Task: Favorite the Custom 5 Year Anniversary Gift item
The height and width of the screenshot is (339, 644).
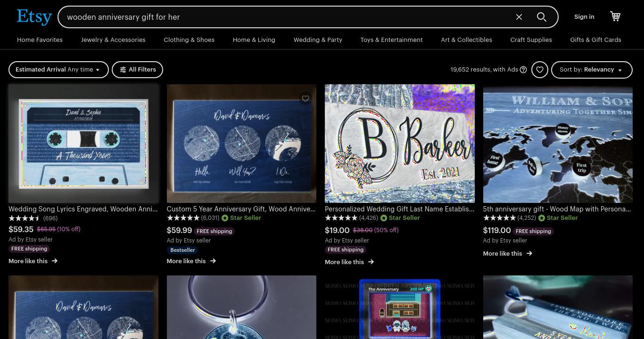Action: [x=305, y=98]
